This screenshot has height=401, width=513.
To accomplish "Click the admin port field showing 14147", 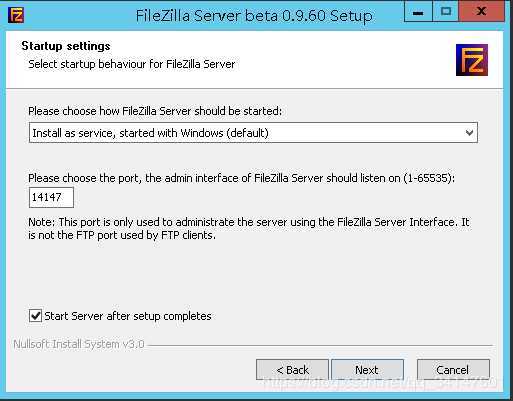I will pyautogui.click(x=51, y=197).
